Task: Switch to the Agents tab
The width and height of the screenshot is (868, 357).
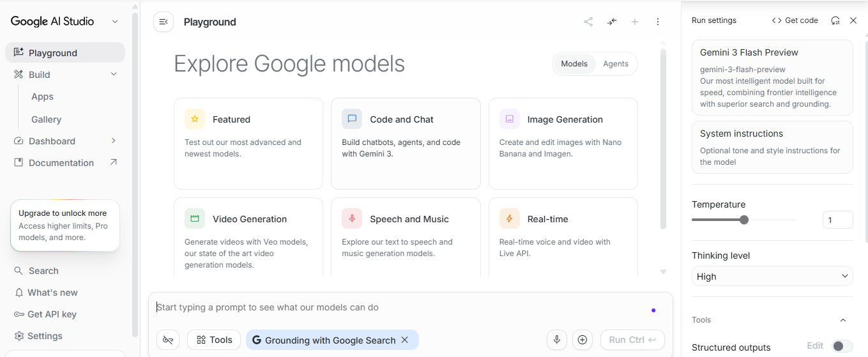Action: click(x=616, y=64)
